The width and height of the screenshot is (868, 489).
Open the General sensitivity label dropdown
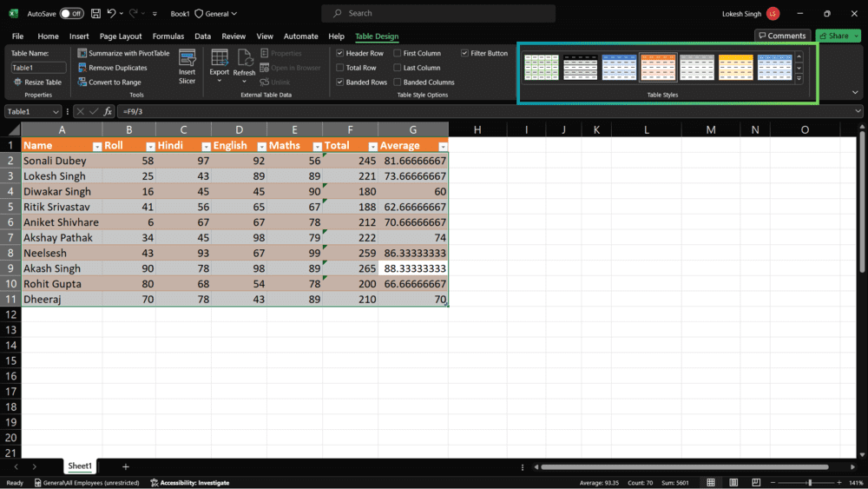coord(216,13)
